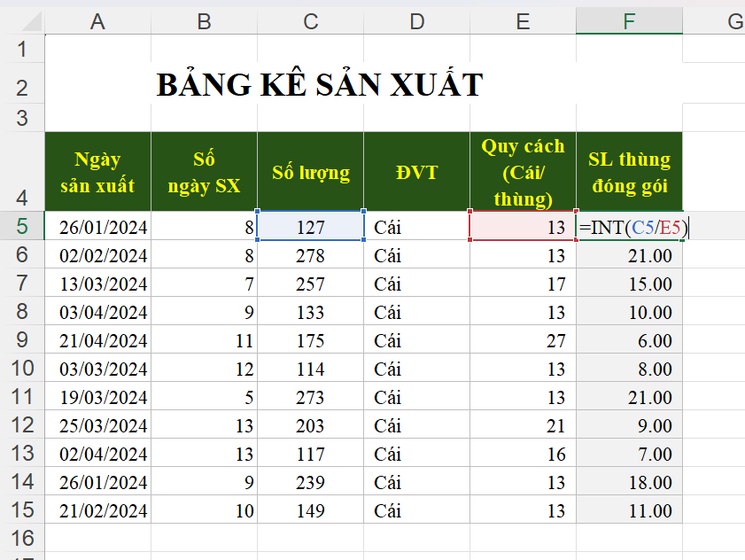Click the SL thùng đóng gói header

[x=629, y=172]
